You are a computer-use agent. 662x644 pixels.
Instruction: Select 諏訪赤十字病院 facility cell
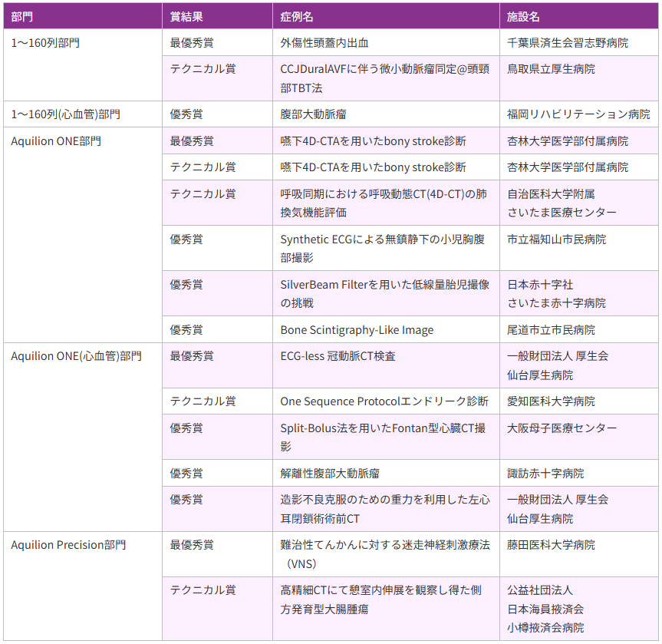pos(545,474)
